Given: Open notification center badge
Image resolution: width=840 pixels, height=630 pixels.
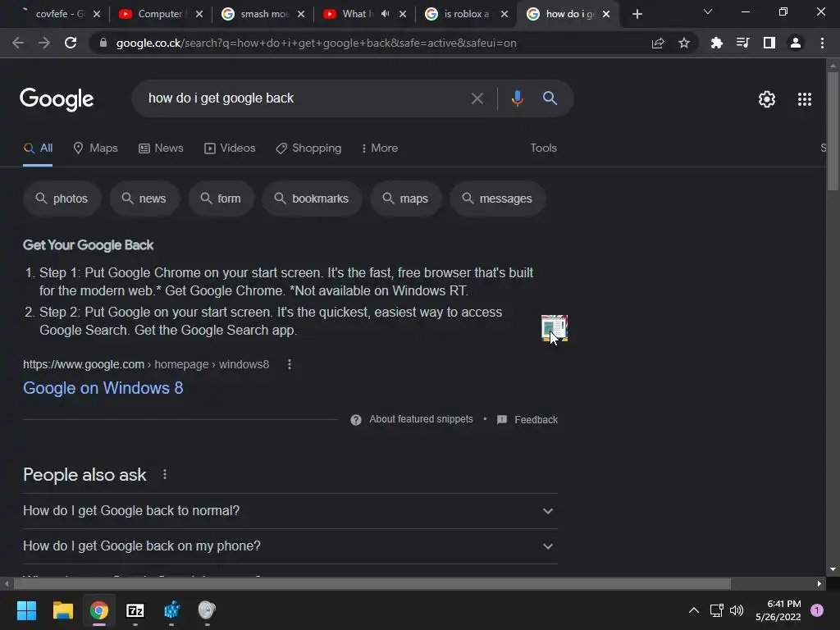Looking at the screenshot, I should (x=817, y=610).
